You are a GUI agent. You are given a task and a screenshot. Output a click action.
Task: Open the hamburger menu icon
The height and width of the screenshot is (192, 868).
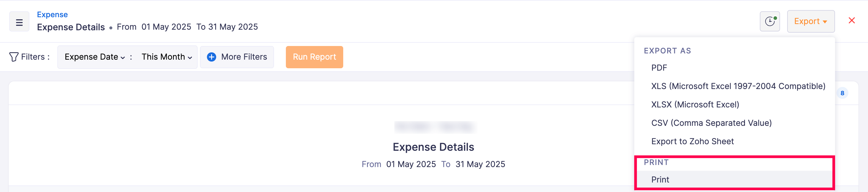pyautogui.click(x=19, y=22)
